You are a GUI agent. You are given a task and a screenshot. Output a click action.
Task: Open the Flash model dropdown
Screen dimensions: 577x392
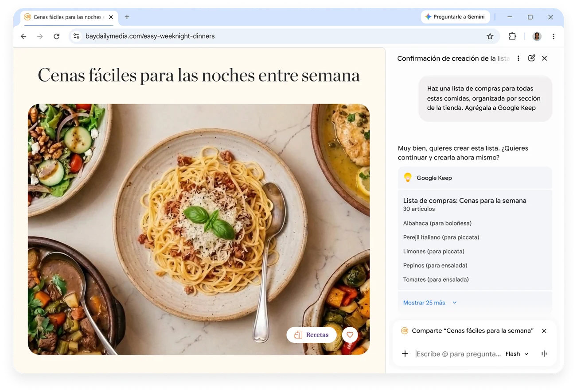(517, 354)
